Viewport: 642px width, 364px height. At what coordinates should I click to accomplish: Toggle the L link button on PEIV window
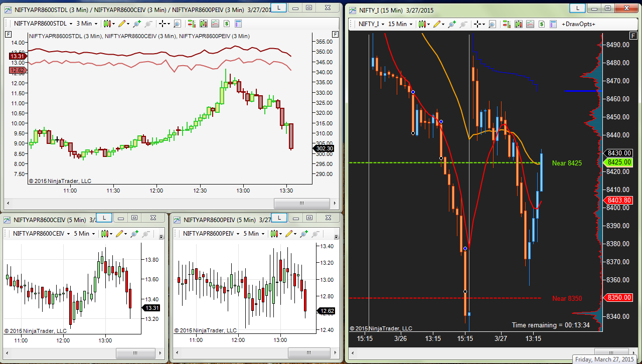(279, 218)
